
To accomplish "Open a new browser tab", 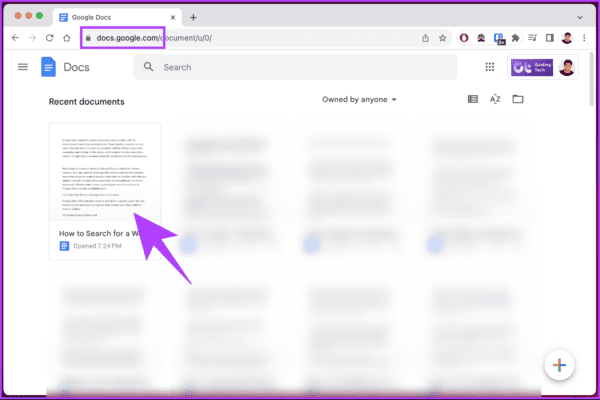I will 193,17.
